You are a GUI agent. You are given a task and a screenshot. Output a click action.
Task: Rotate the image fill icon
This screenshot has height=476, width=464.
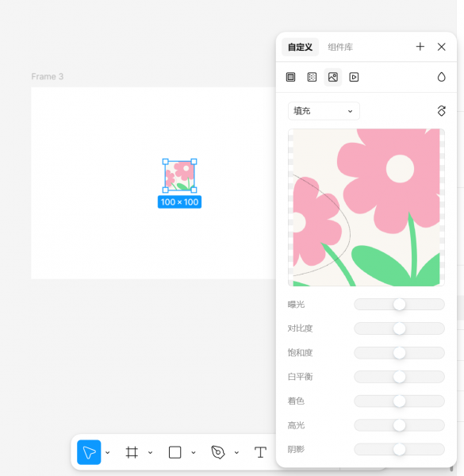tap(441, 111)
